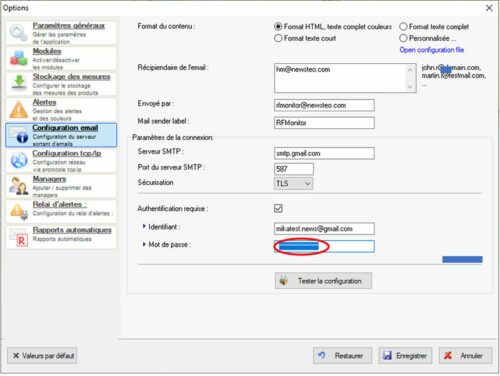Viewport: 500px width, 376px height.
Task: Open Relai d'alertes icon
Action: click(19, 212)
